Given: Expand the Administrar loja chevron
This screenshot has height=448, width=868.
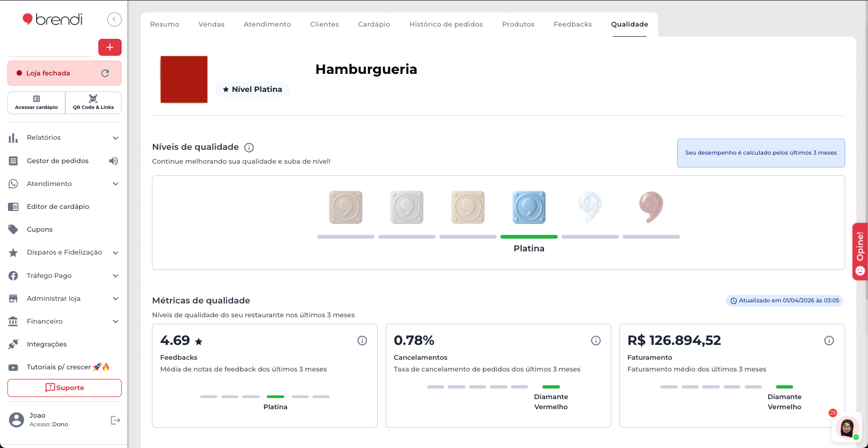Looking at the screenshot, I should pos(116,299).
